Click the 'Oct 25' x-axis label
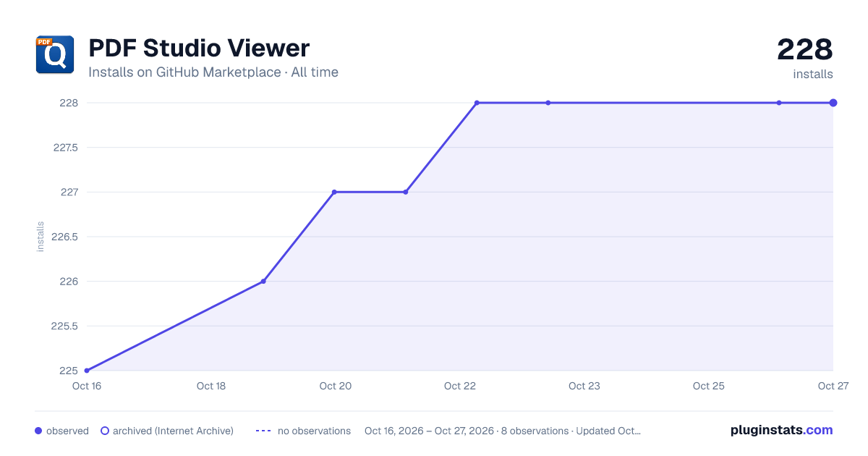This screenshot has width=868, height=456. pyautogui.click(x=709, y=386)
